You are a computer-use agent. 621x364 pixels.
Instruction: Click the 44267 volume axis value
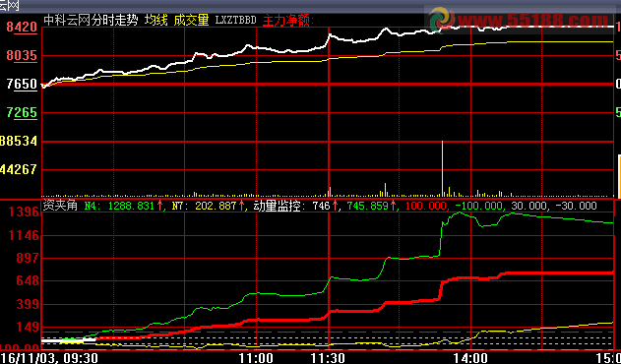[19, 169]
